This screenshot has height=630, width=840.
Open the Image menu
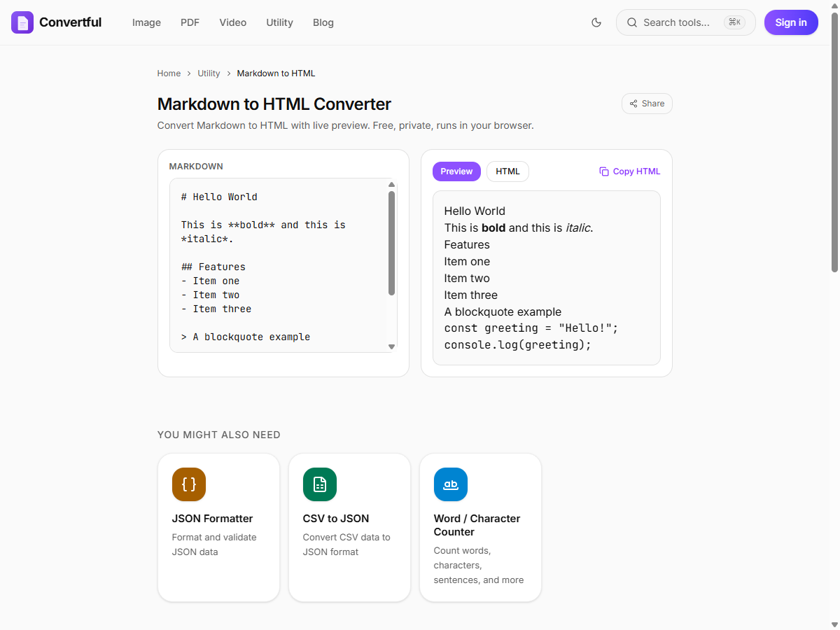pos(146,22)
